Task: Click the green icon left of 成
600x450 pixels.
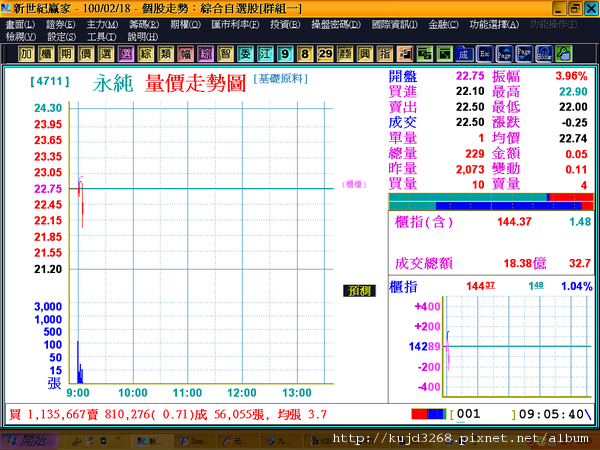Action: pos(444,54)
